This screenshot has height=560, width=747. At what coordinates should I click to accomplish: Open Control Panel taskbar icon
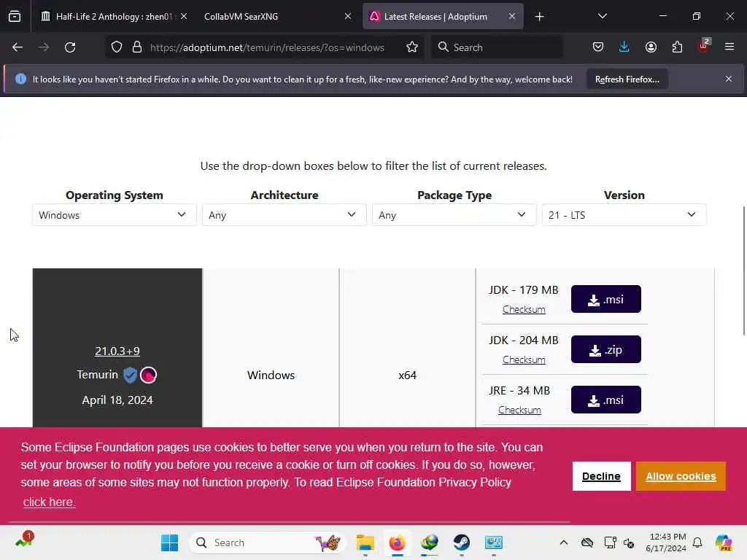[494, 542]
